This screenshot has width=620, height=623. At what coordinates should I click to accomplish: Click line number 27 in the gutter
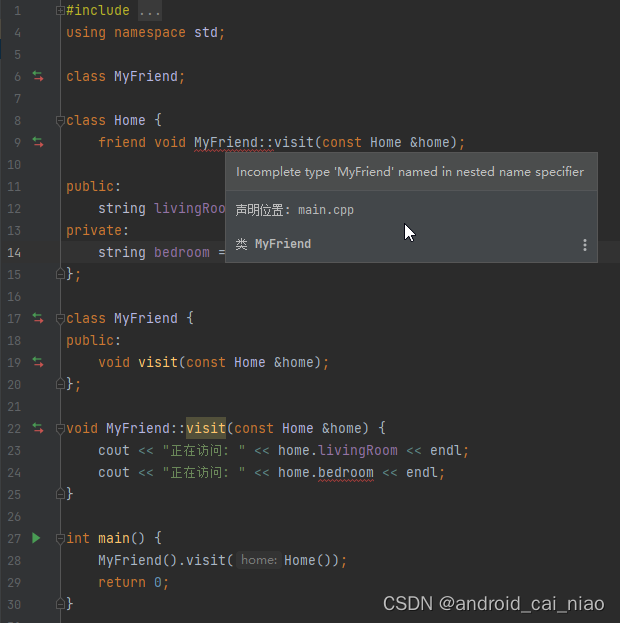14,538
